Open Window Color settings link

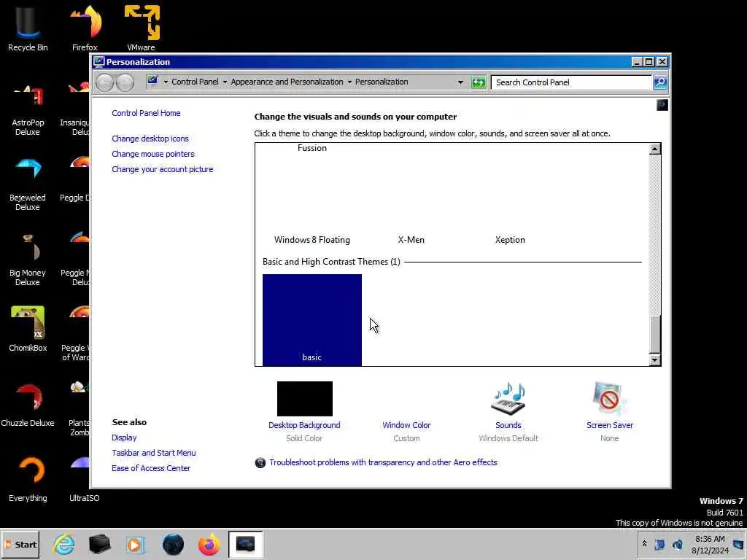406,425
